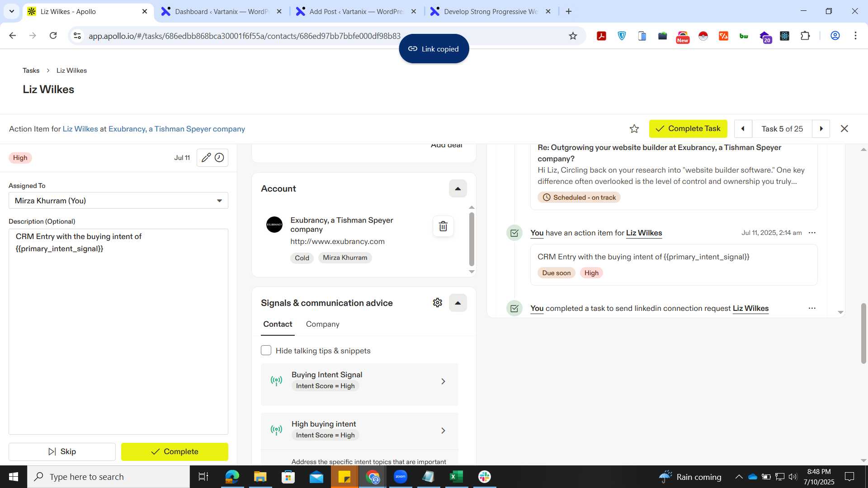Screen dimensions: 868x488
Task: Delete the Exubrancy account with trash icon
Action: [x=443, y=226]
